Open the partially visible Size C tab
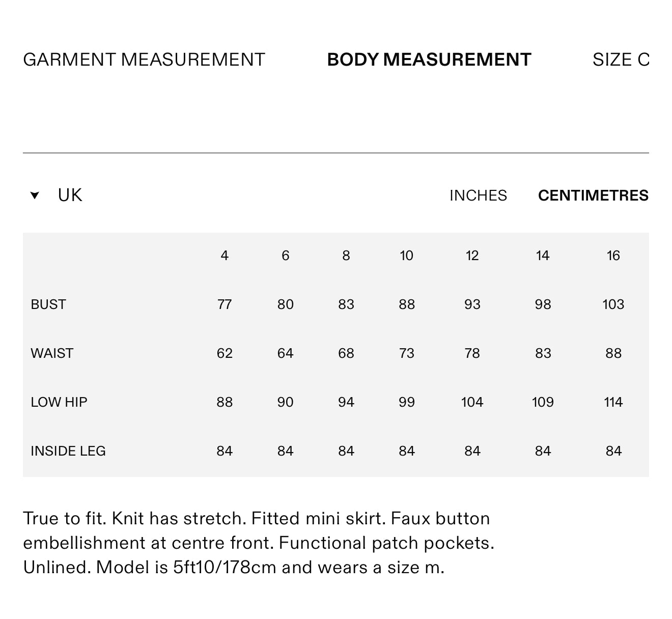Screen dimensions: 672x619 pos(620,60)
